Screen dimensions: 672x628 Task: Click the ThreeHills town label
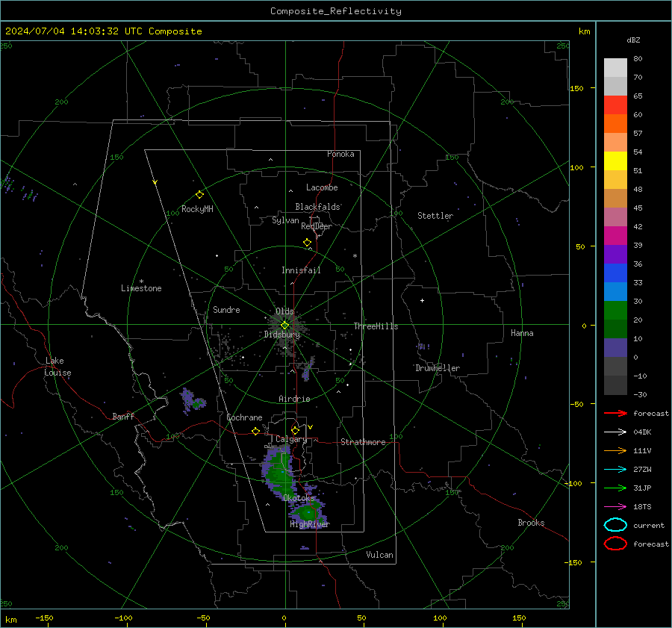point(376,326)
